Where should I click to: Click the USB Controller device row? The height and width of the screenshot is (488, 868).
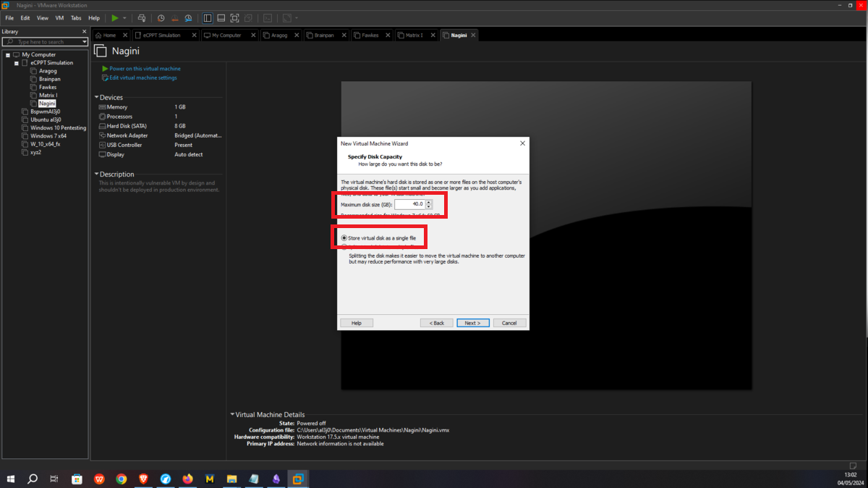[159, 145]
